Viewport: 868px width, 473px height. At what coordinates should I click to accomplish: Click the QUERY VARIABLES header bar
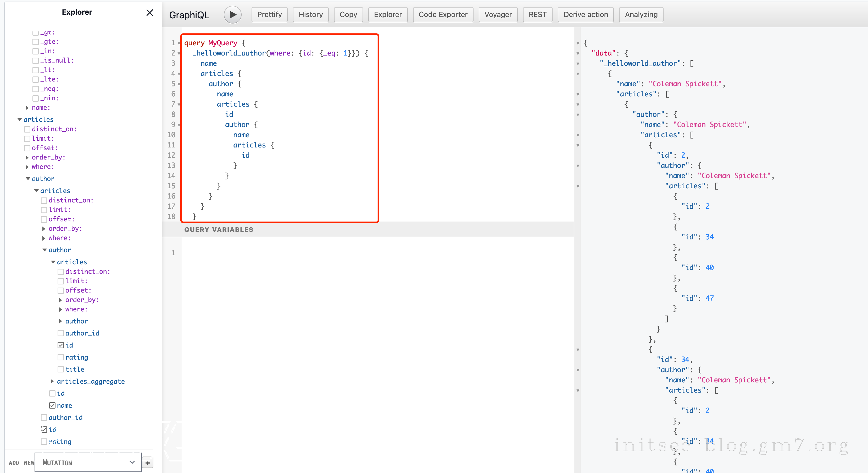pyautogui.click(x=219, y=230)
